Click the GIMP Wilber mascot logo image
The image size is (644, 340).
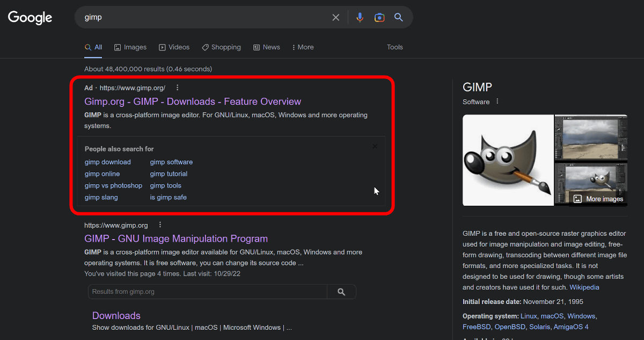[508, 160]
